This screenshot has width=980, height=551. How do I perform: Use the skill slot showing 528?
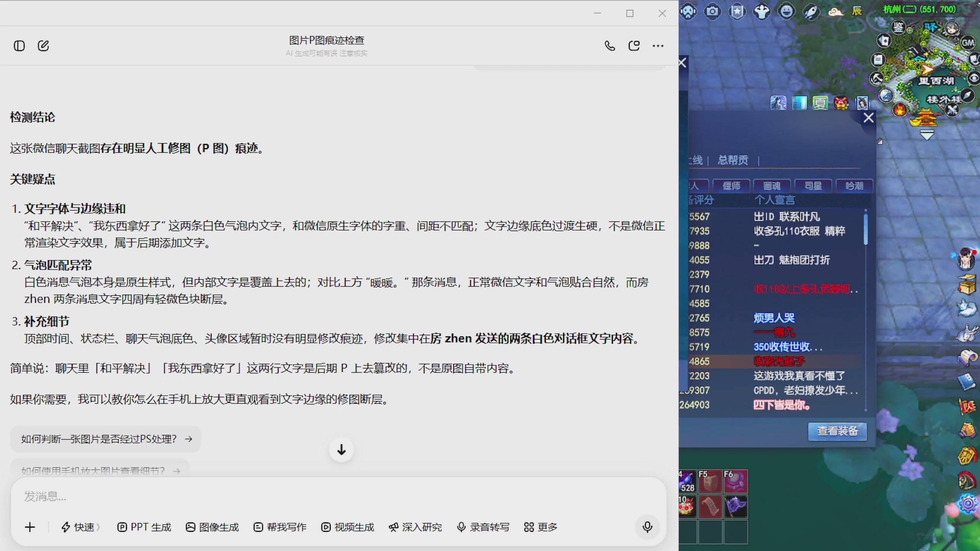point(687,481)
